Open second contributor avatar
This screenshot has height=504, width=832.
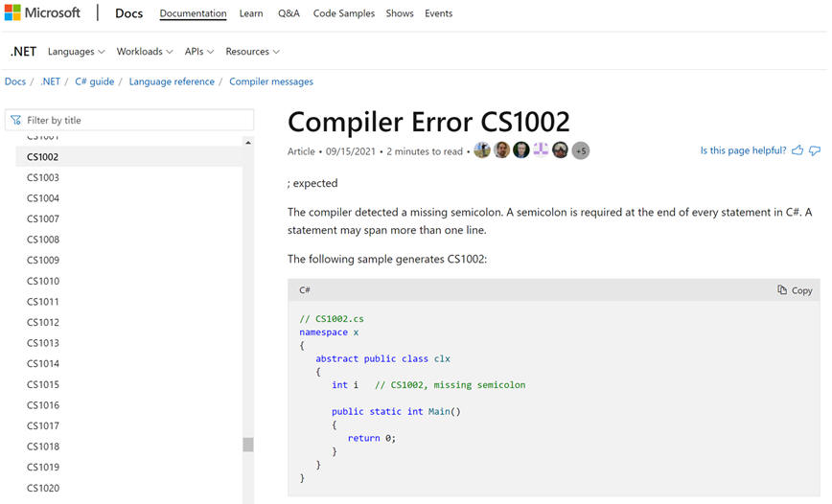pos(501,150)
